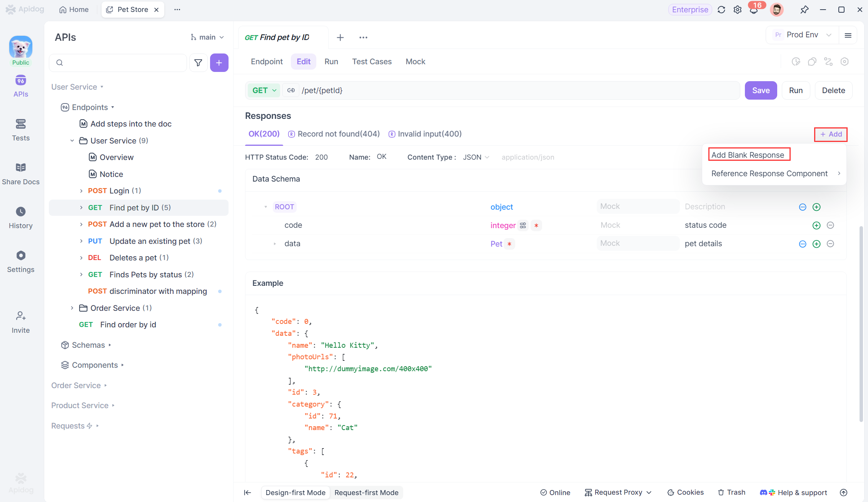Screen dimensions: 868x502
Task: Remove the code field row
Action: 830,225
